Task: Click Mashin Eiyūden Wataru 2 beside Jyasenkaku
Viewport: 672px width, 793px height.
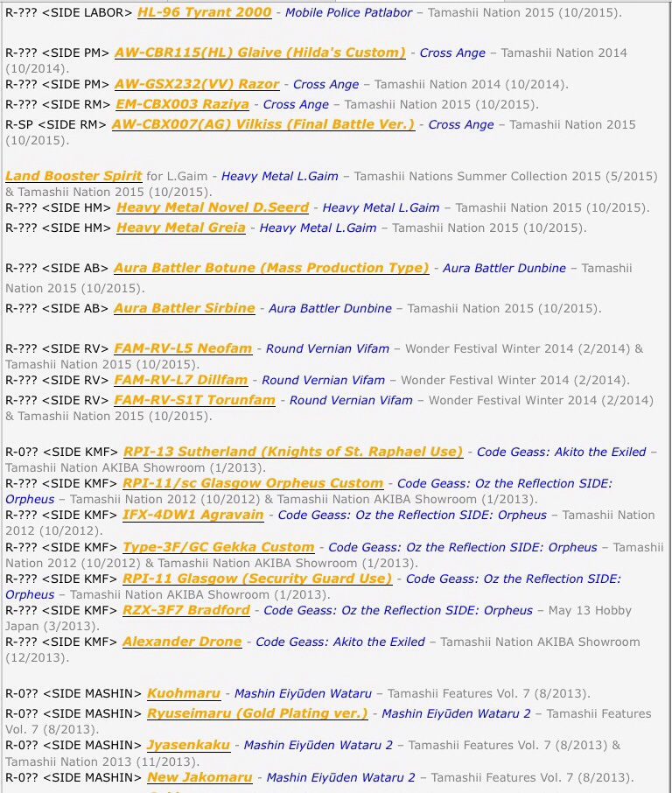Action: click(x=318, y=745)
